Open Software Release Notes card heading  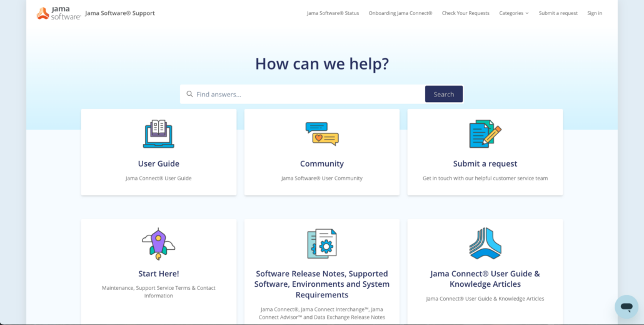point(322,284)
